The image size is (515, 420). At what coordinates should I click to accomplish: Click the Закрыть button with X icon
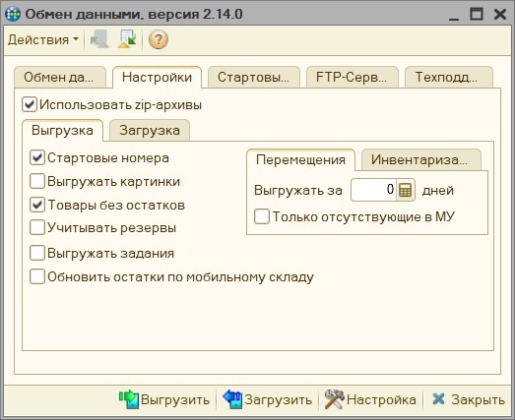click(469, 399)
